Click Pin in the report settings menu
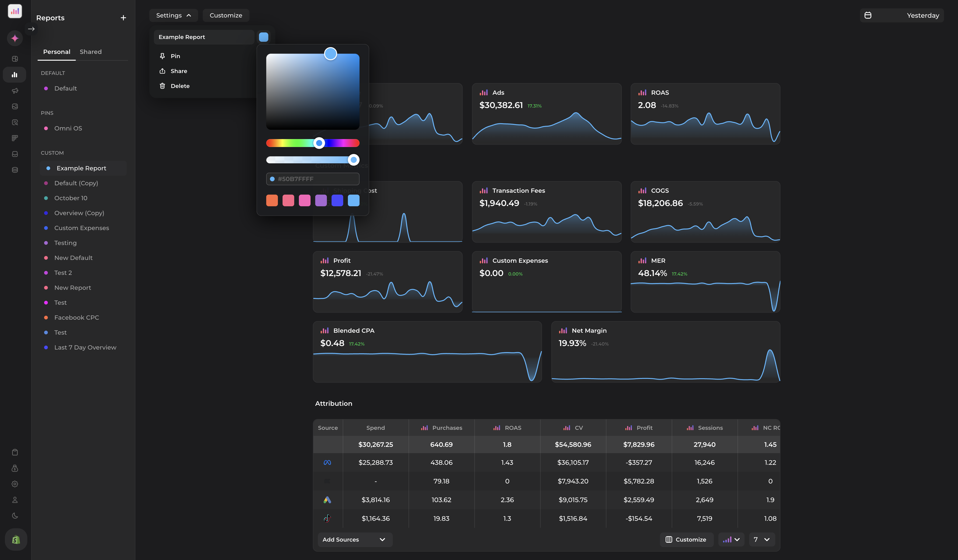 (175, 56)
